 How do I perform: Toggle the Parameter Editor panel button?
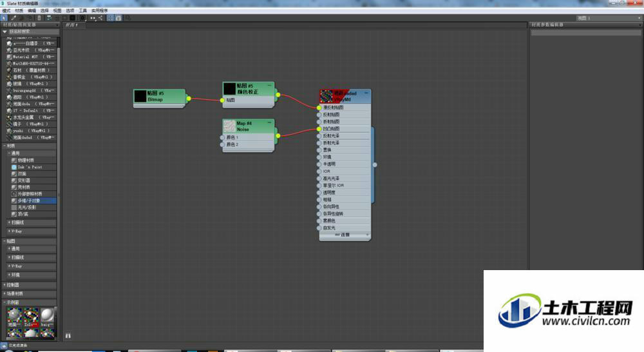tap(118, 17)
